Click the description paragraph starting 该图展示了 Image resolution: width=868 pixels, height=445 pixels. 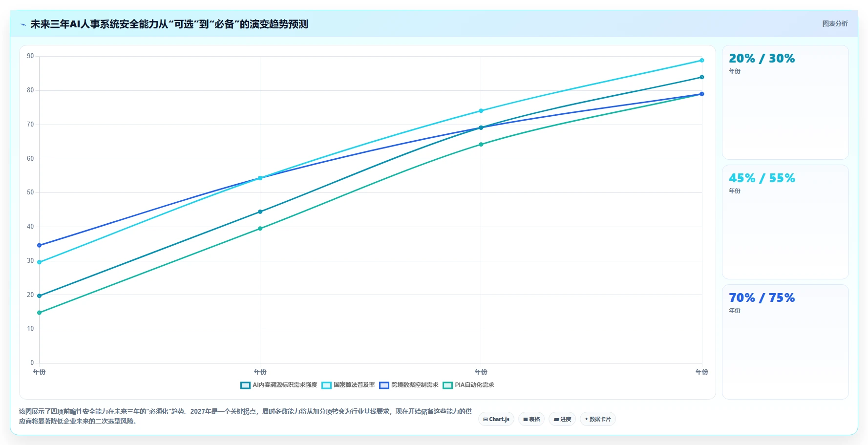point(246,416)
